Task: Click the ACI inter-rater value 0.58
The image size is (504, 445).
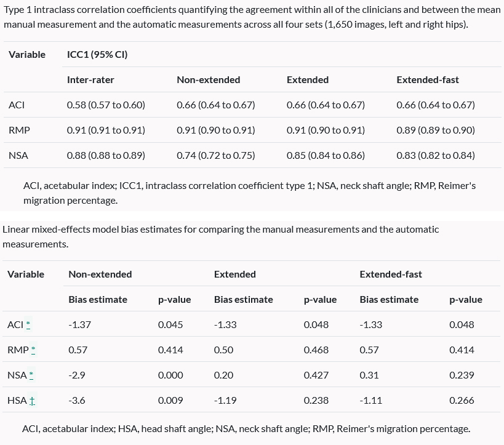Action: click(x=106, y=105)
